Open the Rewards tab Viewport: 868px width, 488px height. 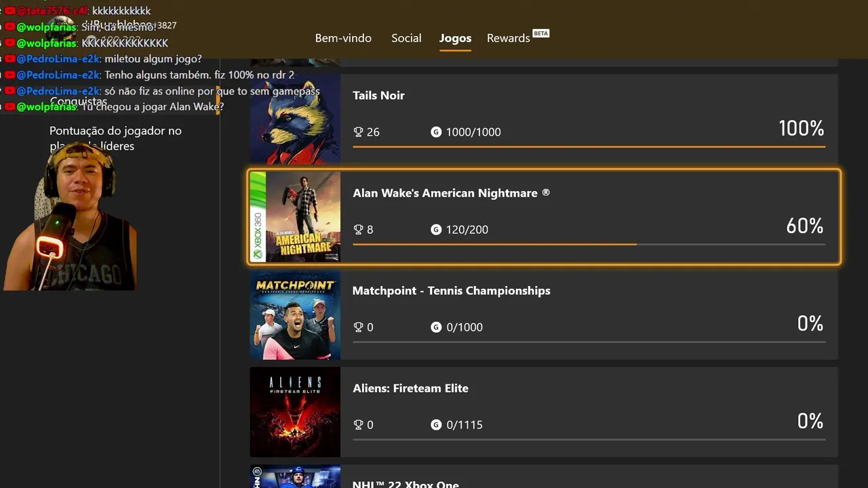(509, 38)
